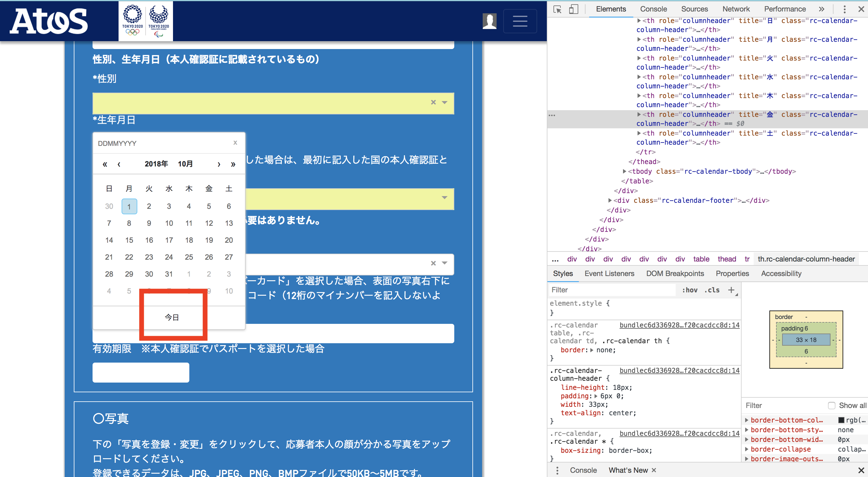
Task: Open the DevTools three-dot customization menu
Action: point(844,9)
